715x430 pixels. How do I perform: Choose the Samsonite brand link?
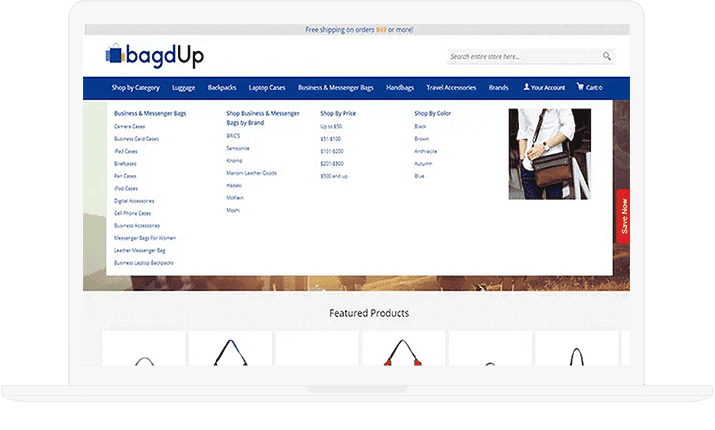tap(238, 148)
